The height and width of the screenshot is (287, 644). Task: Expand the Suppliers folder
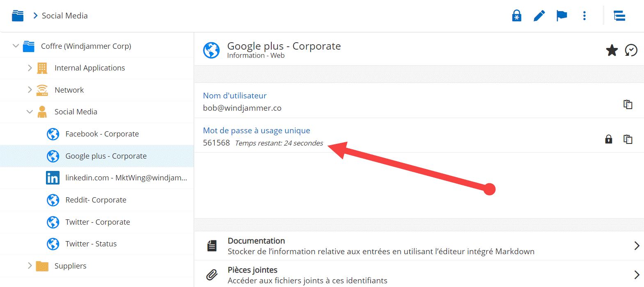click(30, 266)
